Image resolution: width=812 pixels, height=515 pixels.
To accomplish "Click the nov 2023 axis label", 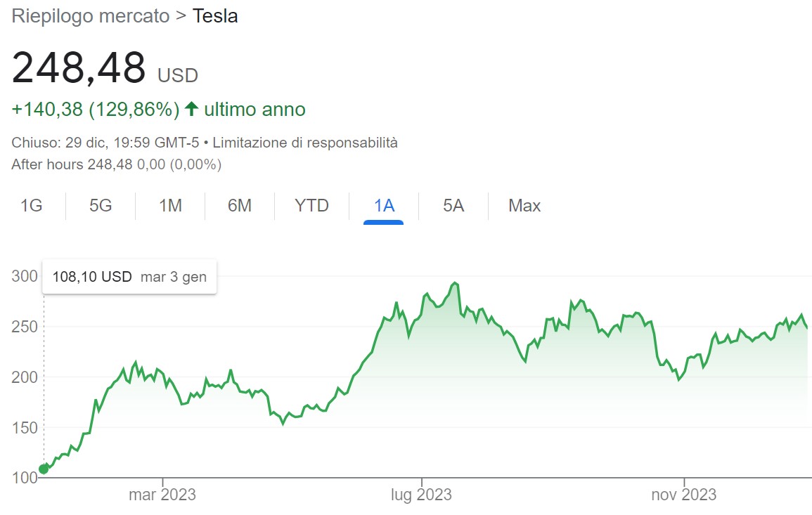I will [684, 495].
